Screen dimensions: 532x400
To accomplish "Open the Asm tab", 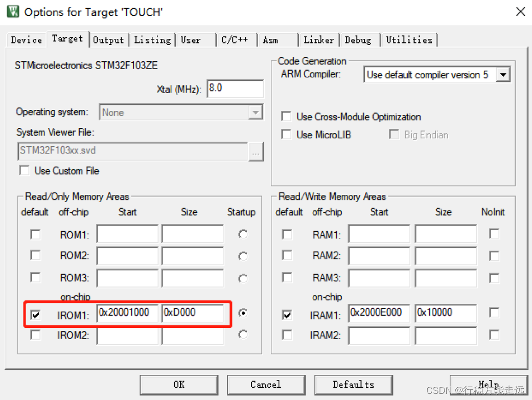I will point(277,40).
